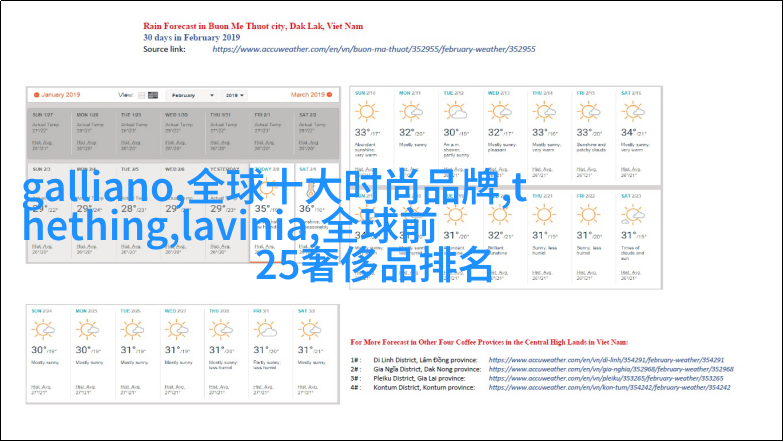The image size is (784, 442).
Task: Click the weather icon for SAT 2/16
Action: coord(633,112)
